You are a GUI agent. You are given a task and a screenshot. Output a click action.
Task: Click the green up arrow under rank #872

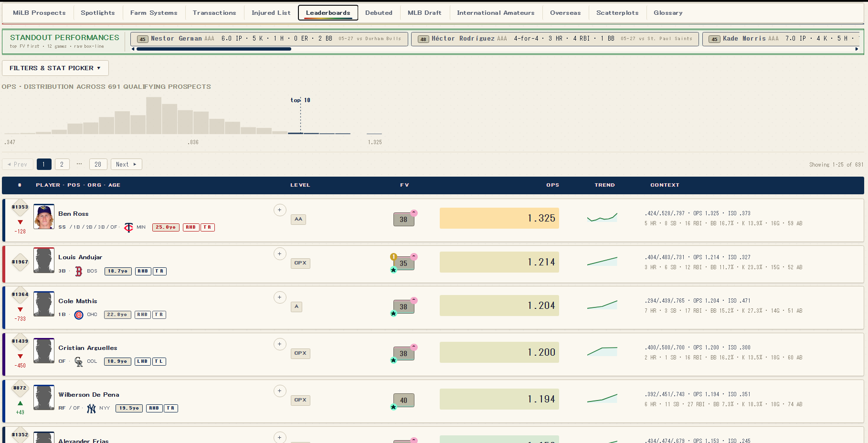(20, 403)
